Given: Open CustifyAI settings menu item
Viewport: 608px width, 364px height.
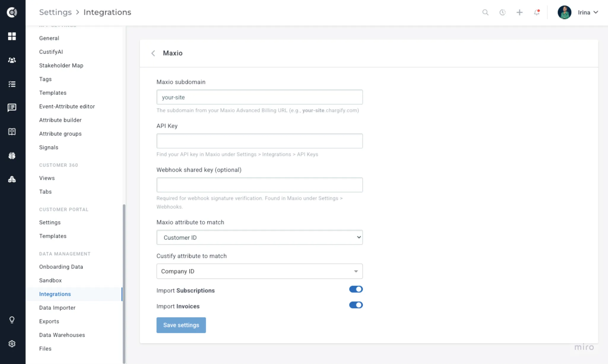Looking at the screenshot, I should point(51,52).
